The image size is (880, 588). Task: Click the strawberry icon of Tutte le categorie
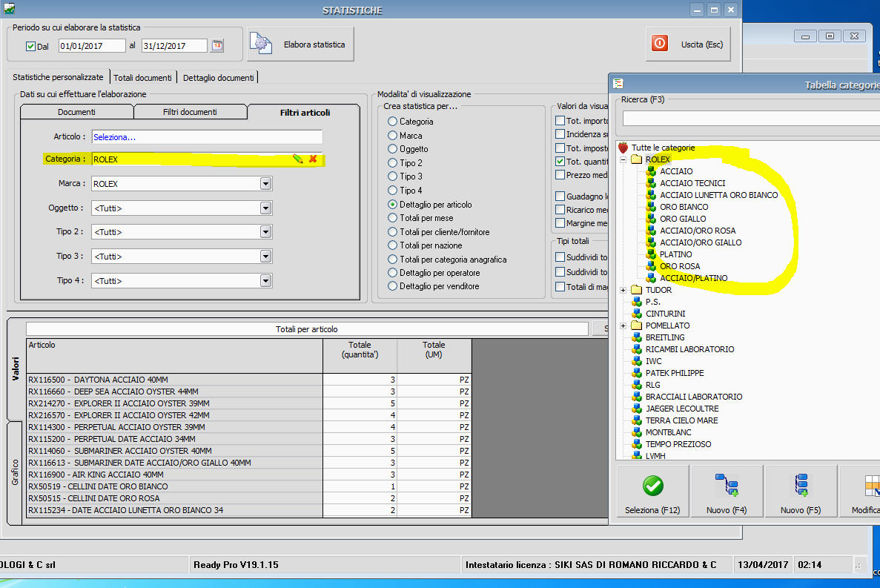623,148
